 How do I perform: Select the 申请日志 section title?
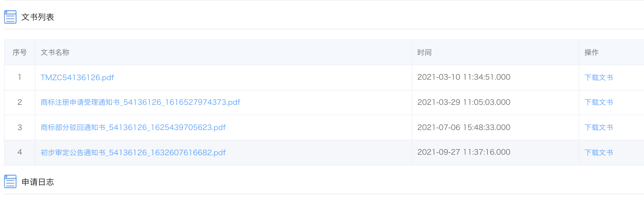pyautogui.click(x=38, y=182)
